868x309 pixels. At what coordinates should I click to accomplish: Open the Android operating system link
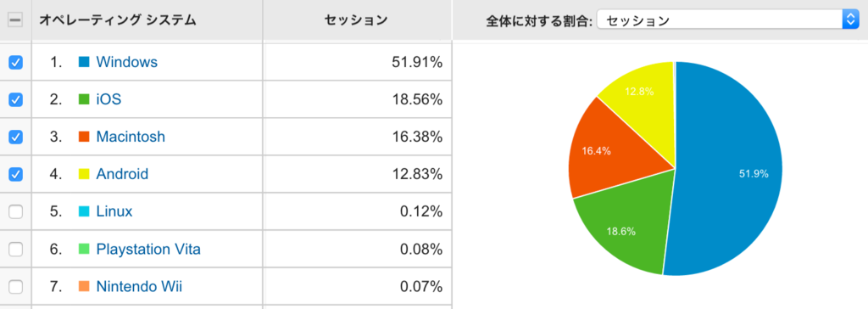pyautogui.click(x=122, y=174)
